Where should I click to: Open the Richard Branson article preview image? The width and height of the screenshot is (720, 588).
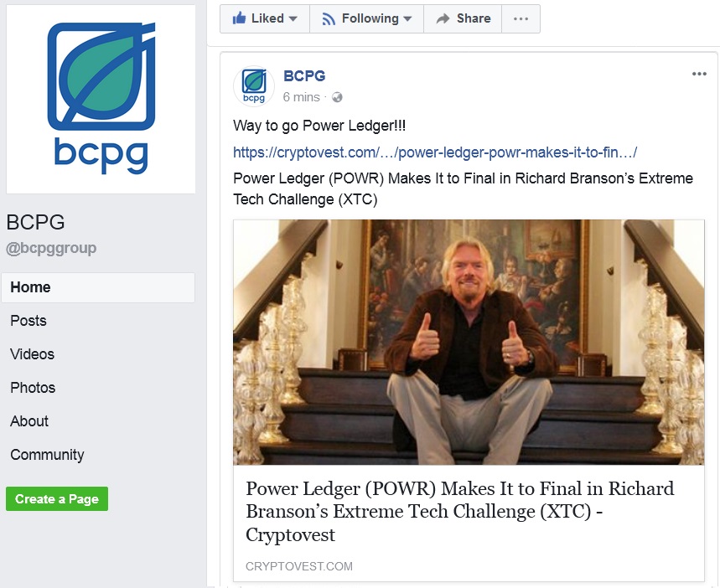point(469,342)
